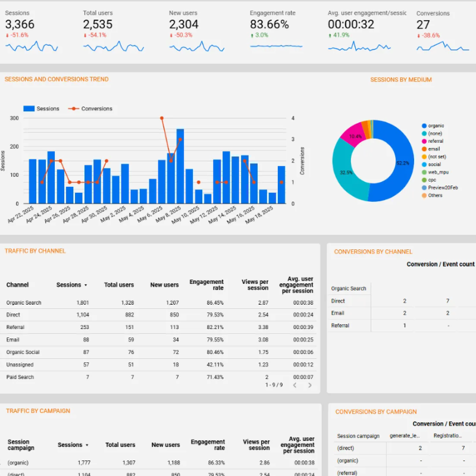Viewport: 476px width, 476px height.
Task: Click the Others legend icon in Sessions by Medium
Action: (x=423, y=195)
